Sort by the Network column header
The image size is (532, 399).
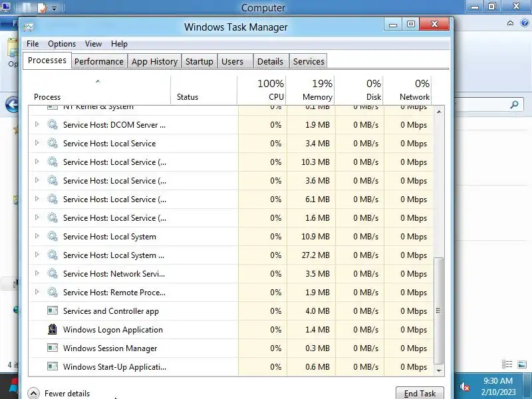tap(408, 90)
